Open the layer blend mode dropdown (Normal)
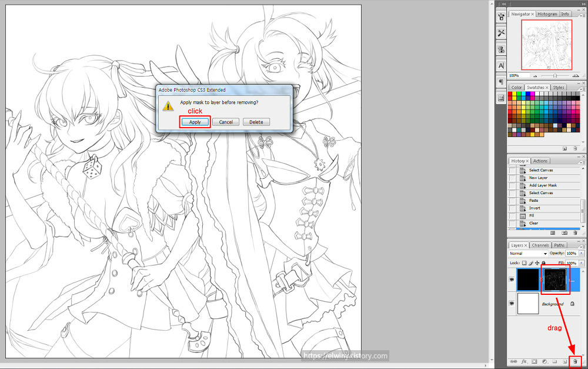The image size is (588, 369). coord(528,254)
